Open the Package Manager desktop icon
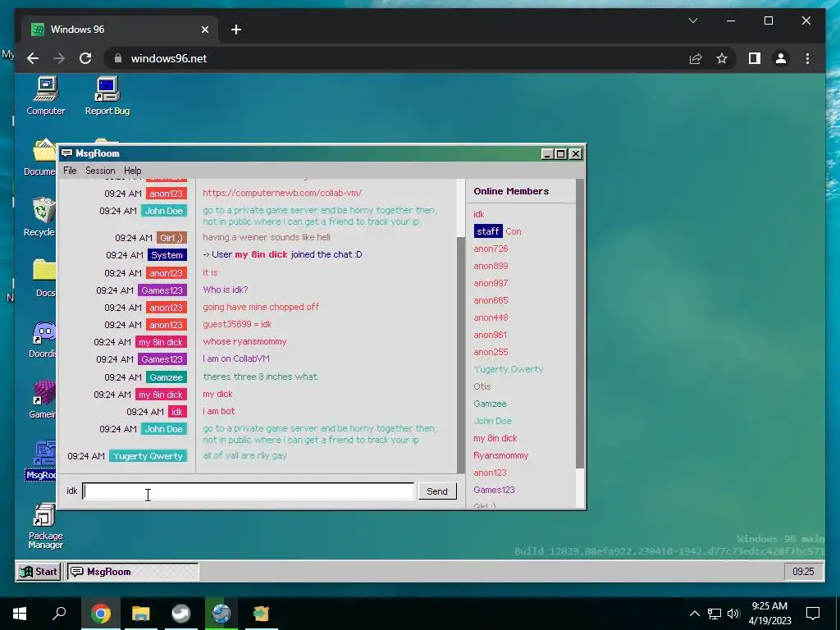 click(x=46, y=526)
